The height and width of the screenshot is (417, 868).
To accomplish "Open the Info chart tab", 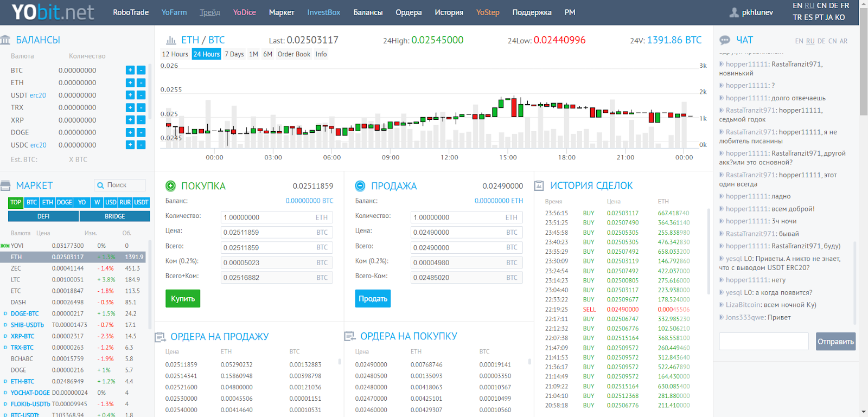I will 321,54.
